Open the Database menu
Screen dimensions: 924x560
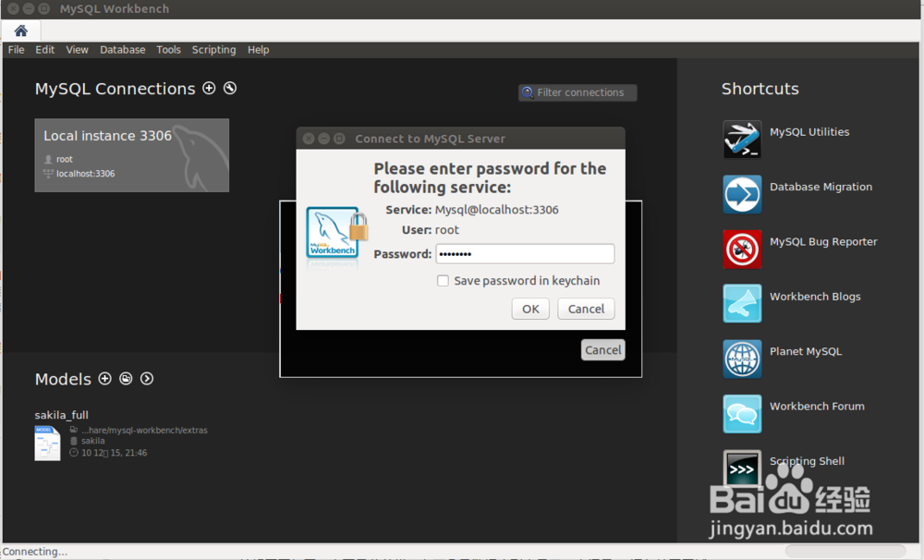123,50
